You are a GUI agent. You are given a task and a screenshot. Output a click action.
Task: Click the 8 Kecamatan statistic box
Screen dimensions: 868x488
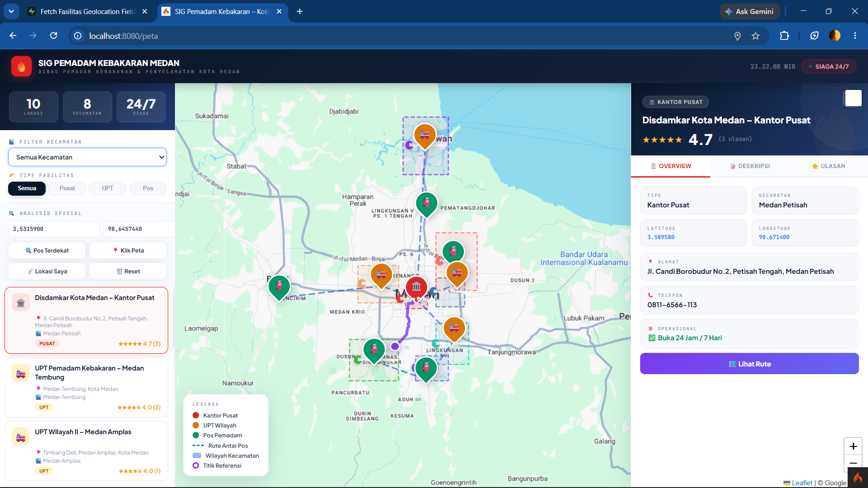click(x=87, y=107)
